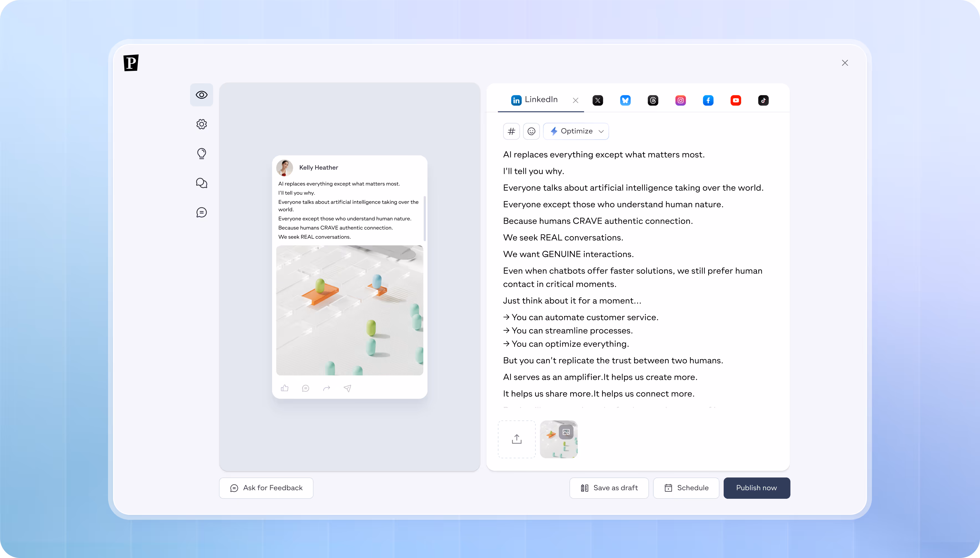Open the preview eye icon in sidebar
Viewport: 980px width, 558px height.
[x=201, y=95]
